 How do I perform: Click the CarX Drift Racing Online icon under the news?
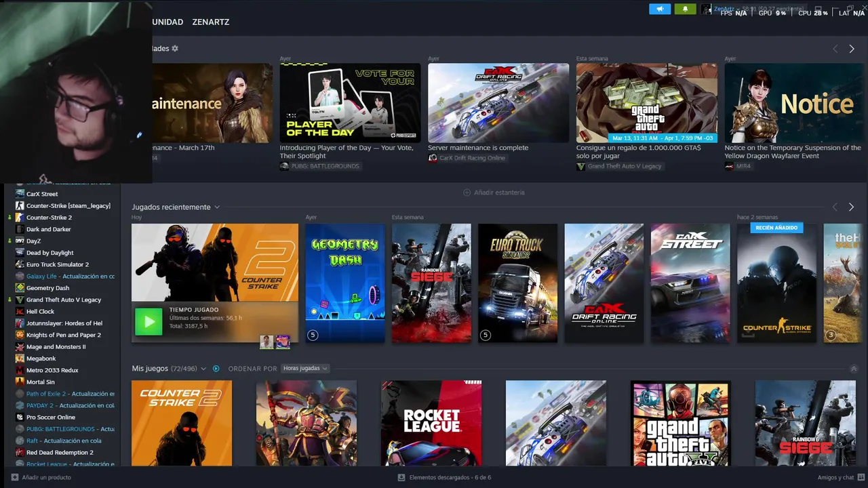point(433,158)
